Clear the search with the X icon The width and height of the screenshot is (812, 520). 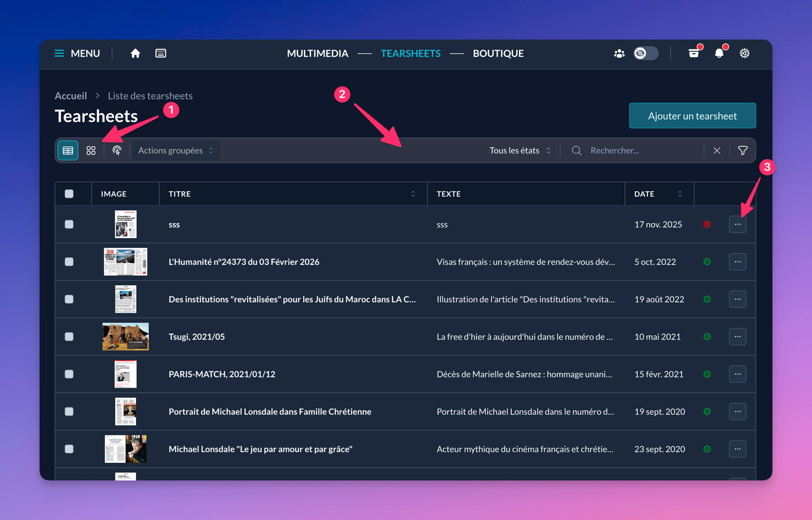pyautogui.click(x=717, y=151)
